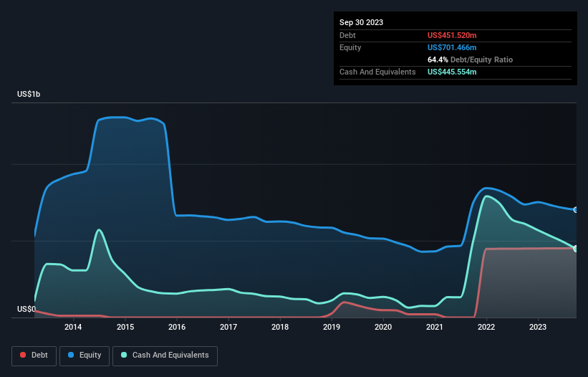Viewport: 588px width, 377px height.
Task: Click the Sep 30 2023 tooltip date
Action: pos(361,22)
